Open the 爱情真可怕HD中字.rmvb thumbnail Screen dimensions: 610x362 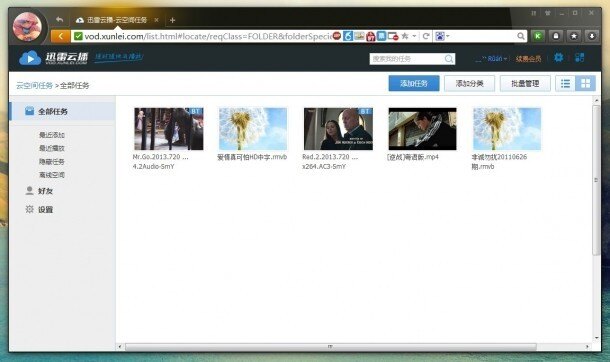click(253, 129)
